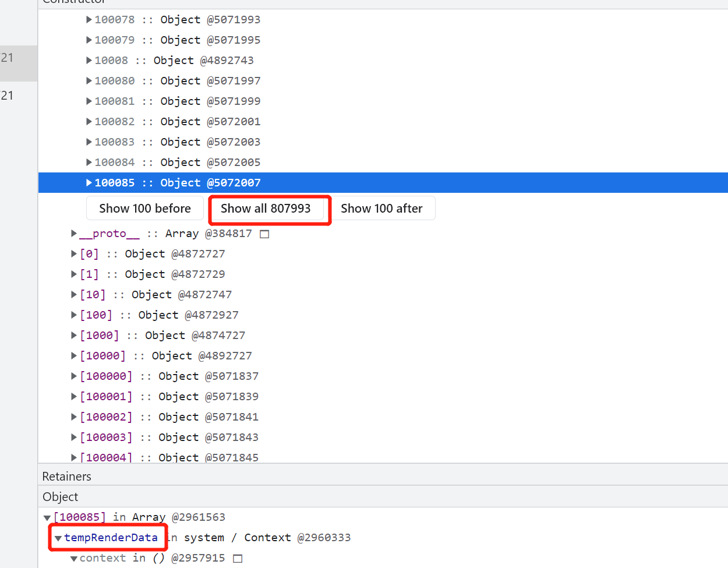Expand the [10000] Object @4892727 entry
The height and width of the screenshot is (568, 728).
pos(74,356)
